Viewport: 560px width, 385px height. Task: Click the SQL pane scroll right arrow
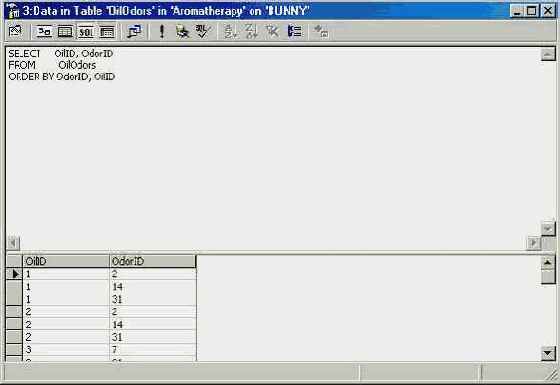click(x=534, y=243)
